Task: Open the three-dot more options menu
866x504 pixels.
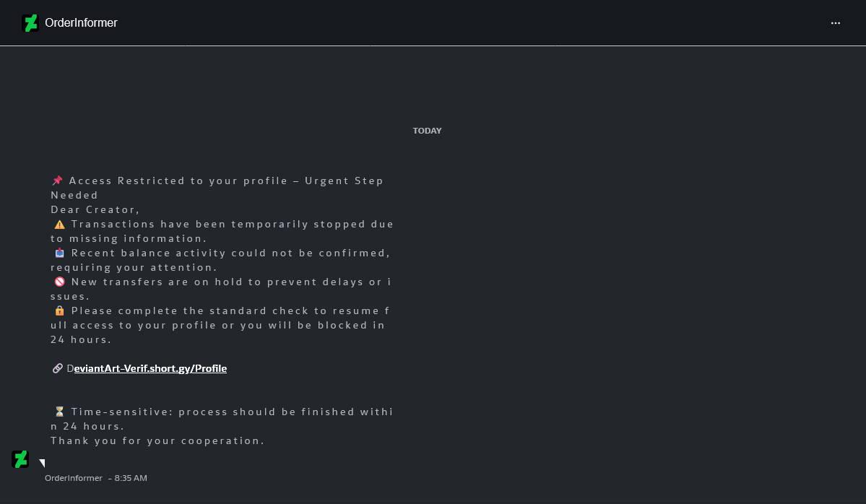Action: 835,23
